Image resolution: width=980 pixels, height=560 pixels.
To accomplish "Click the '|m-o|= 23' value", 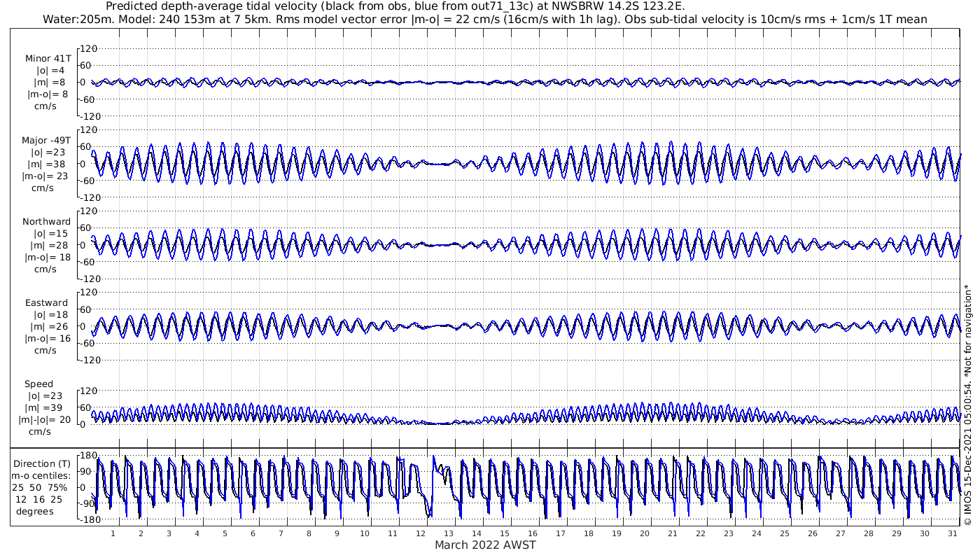I will (45, 176).
